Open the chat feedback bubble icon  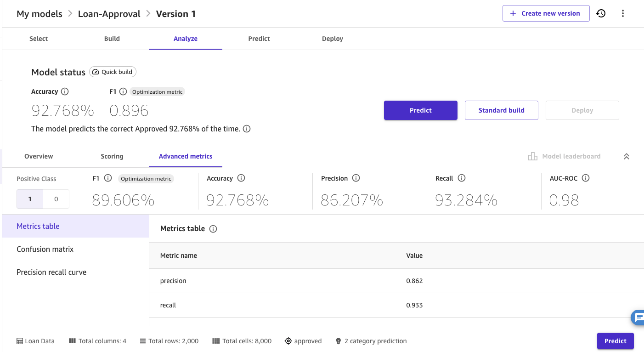pyautogui.click(x=638, y=318)
